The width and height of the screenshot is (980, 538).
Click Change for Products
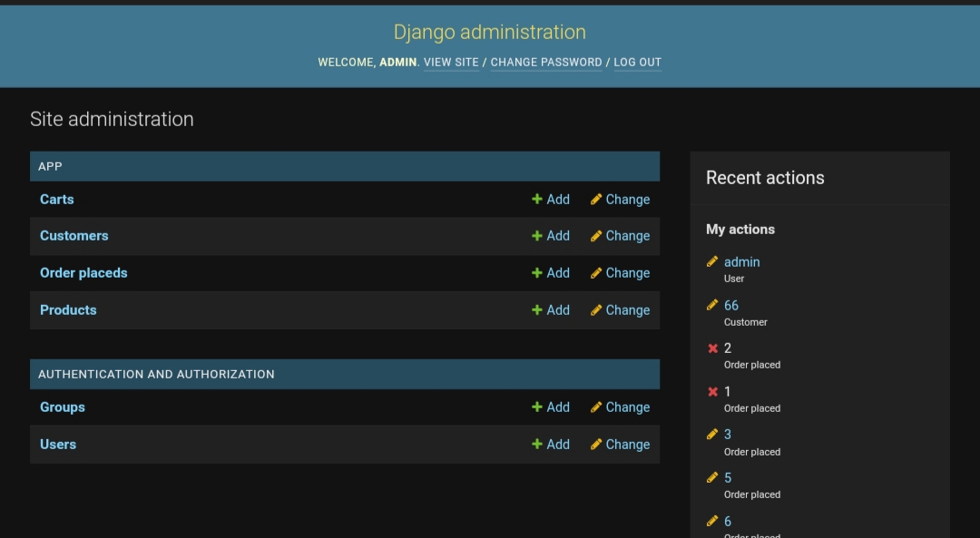pyautogui.click(x=620, y=310)
